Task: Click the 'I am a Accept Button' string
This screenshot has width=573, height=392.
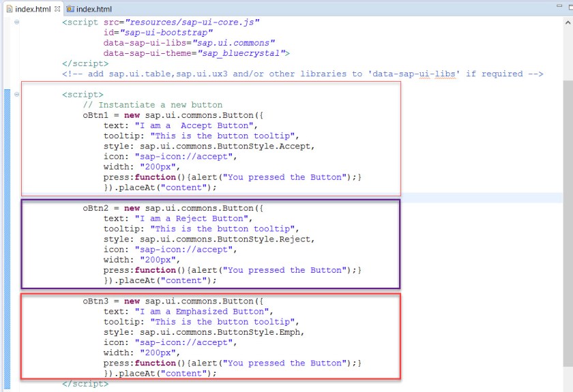Action: pos(194,125)
